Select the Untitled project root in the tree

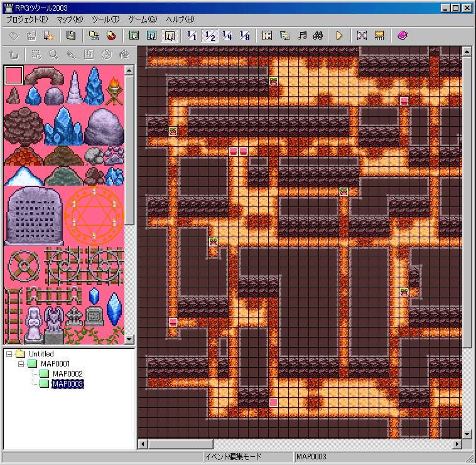pos(41,354)
